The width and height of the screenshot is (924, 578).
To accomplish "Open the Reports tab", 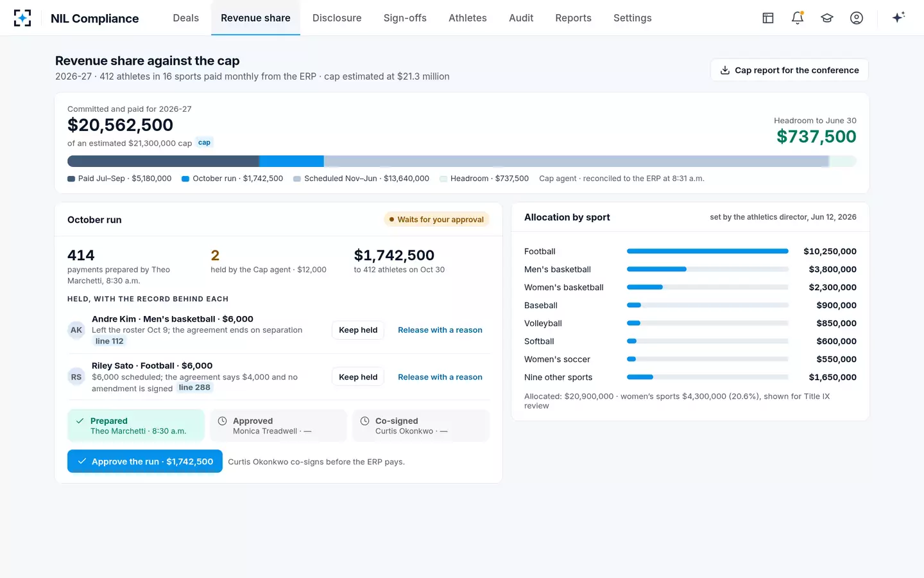I will pos(574,18).
